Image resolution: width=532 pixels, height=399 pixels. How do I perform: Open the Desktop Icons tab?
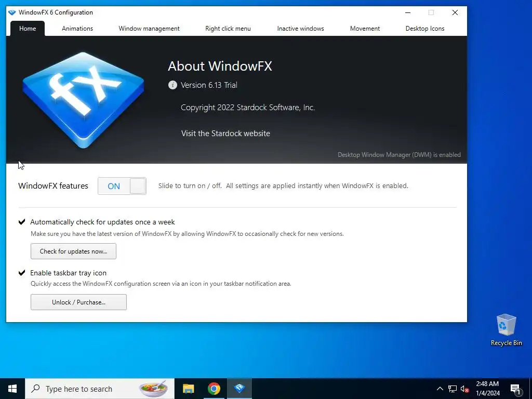coord(425,29)
